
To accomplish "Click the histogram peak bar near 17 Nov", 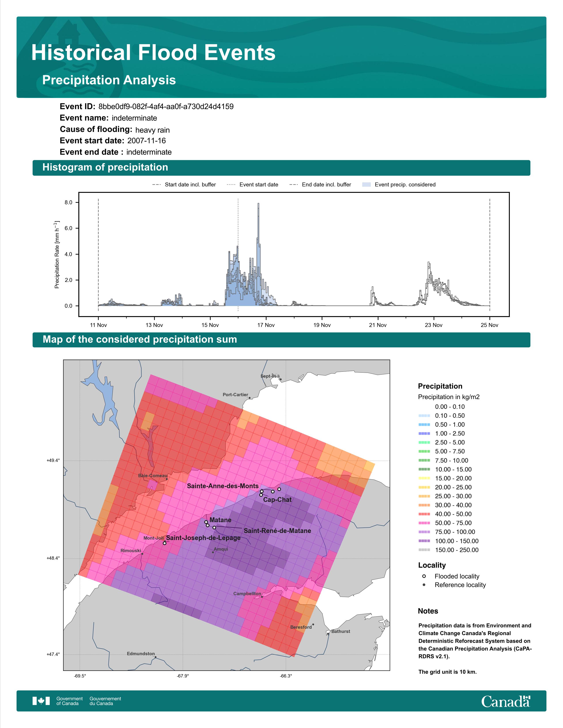I will 259,254.
